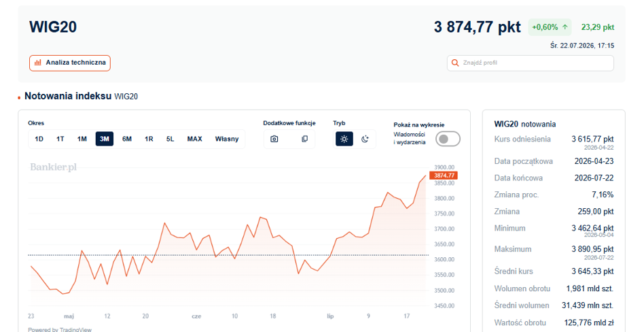Click the 3600.00 axis label
This screenshot has height=332, width=644.
(444, 260)
